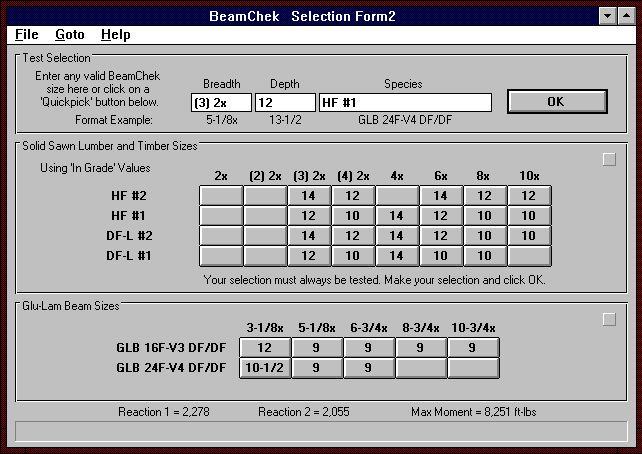Pick DF-L #1 8x quickpick showing 10
This screenshot has width=642, height=454.
(x=486, y=255)
